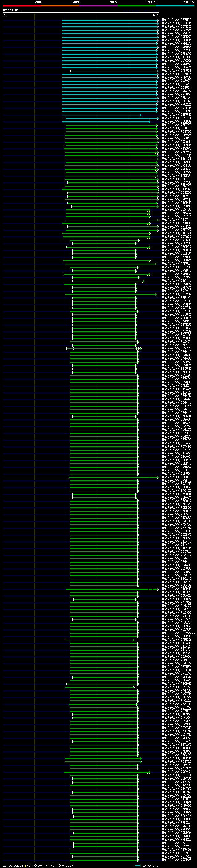Select hit label UniRef100_Q9SY97

[x=176, y=50]
